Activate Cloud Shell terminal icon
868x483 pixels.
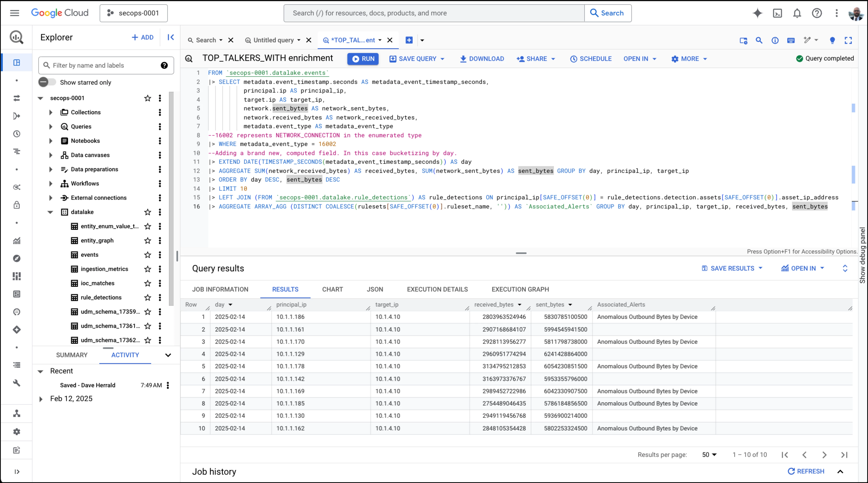[x=777, y=13]
